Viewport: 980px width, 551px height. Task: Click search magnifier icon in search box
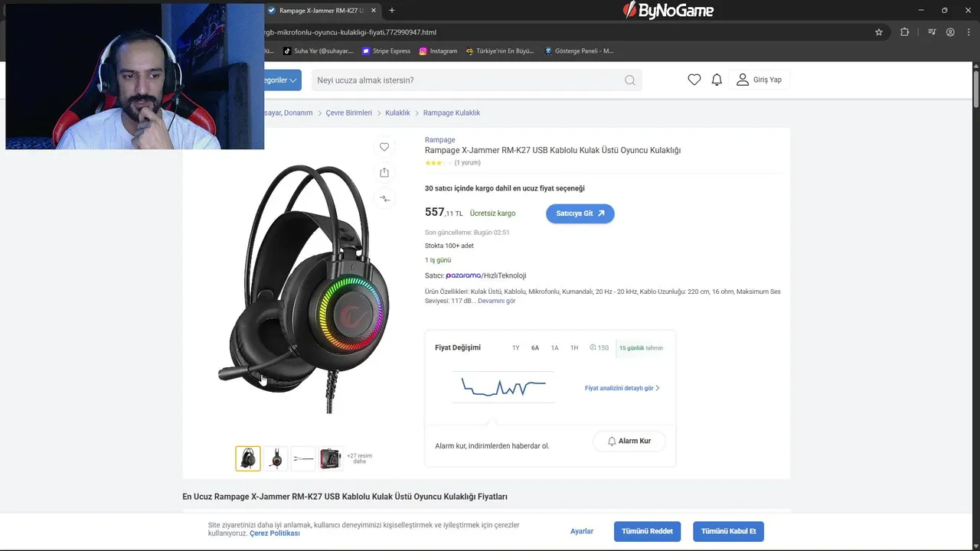(630, 80)
